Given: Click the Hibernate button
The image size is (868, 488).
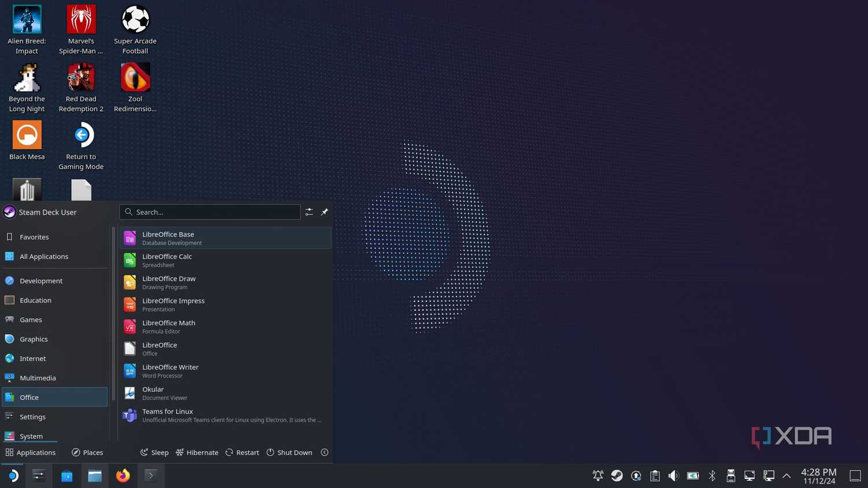Looking at the screenshot, I should pos(197,452).
